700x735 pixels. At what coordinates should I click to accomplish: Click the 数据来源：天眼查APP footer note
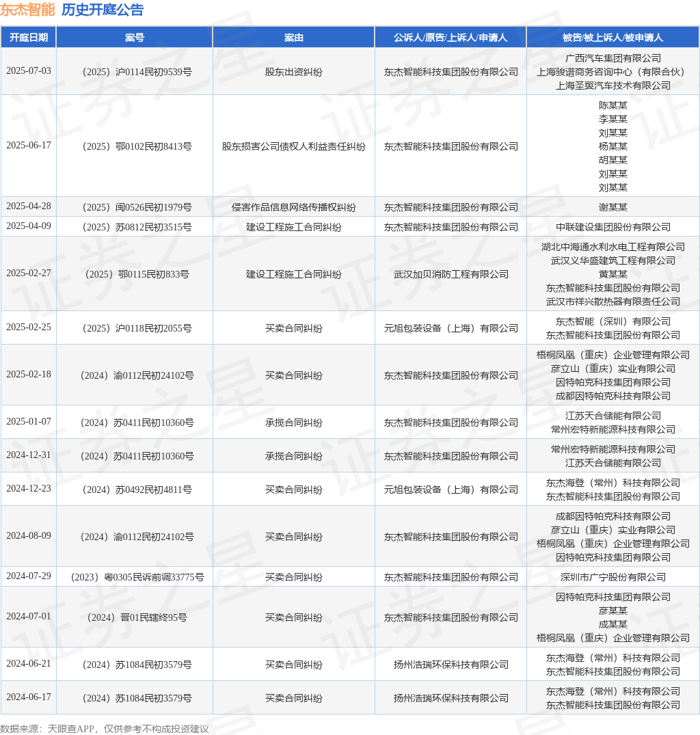pyautogui.click(x=105, y=729)
